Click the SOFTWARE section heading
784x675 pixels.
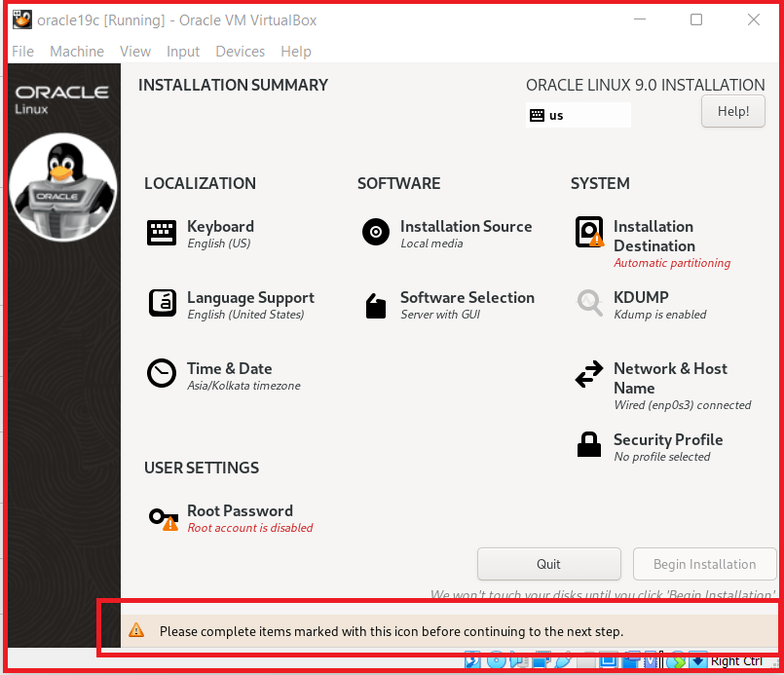[398, 183]
